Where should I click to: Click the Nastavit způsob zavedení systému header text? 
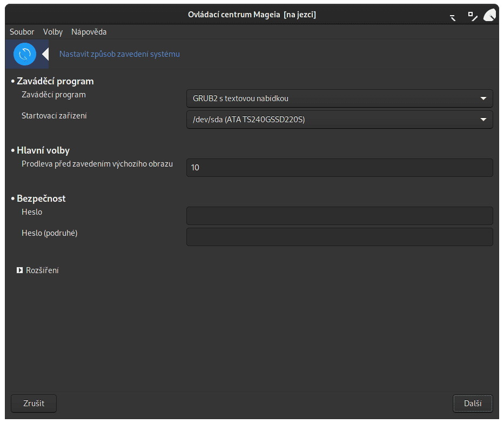click(x=119, y=54)
